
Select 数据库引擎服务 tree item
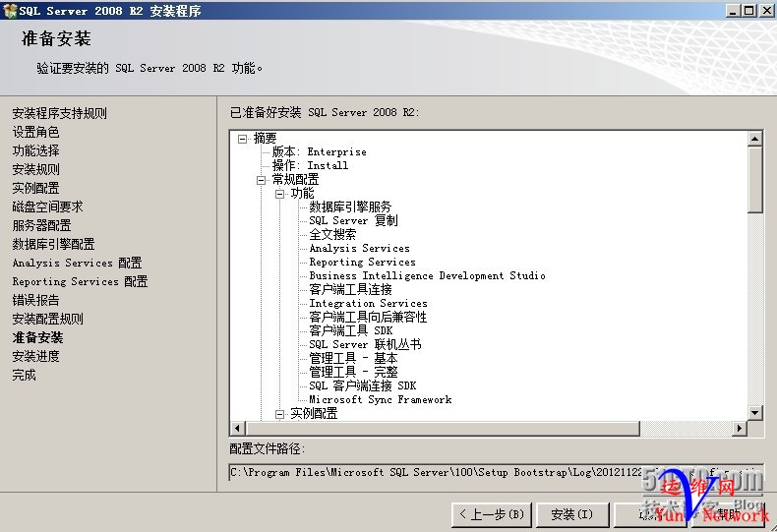click(x=350, y=207)
